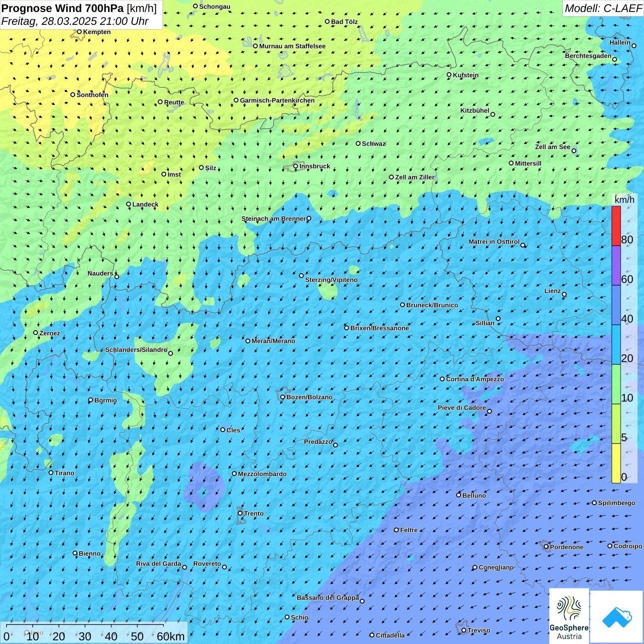Click the 'Predazzo' label
This screenshot has height=644, width=644.
click(318, 442)
